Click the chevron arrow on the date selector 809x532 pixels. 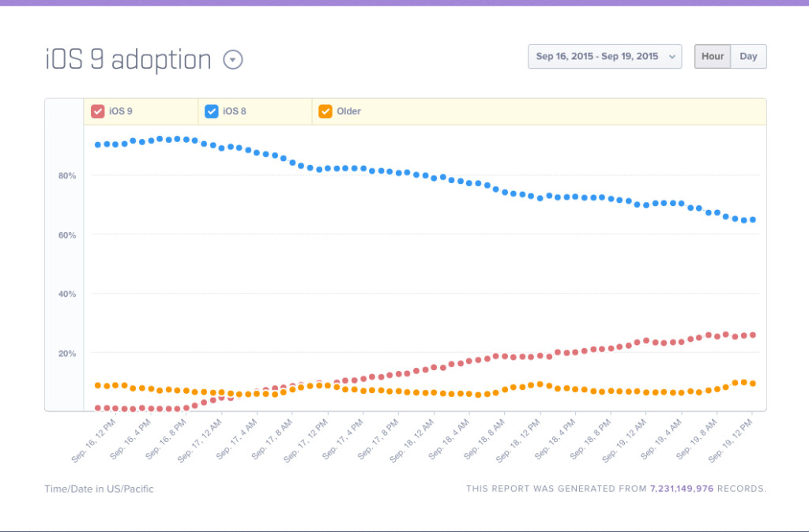pos(673,56)
